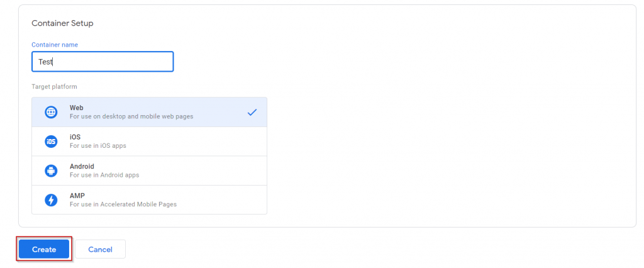Select Web as target platform
This screenshot has height=268, width=644.
tap(150, 112)
